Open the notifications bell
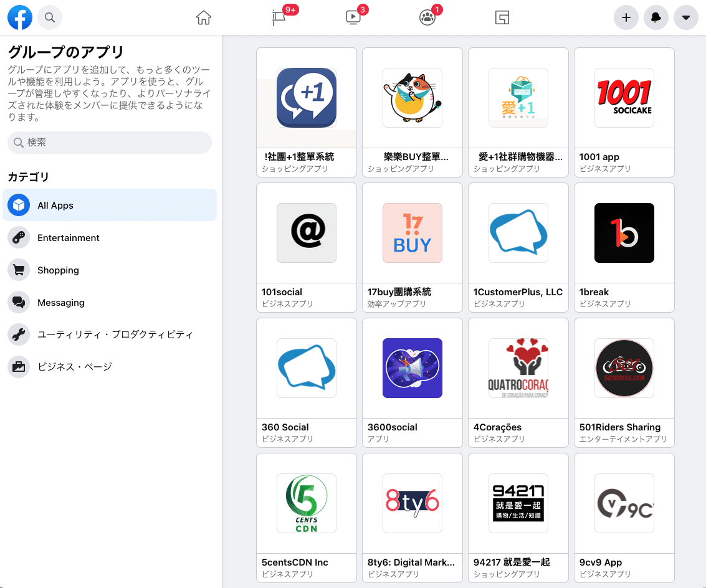Screen dimensions: 706x588 (656, 17)
